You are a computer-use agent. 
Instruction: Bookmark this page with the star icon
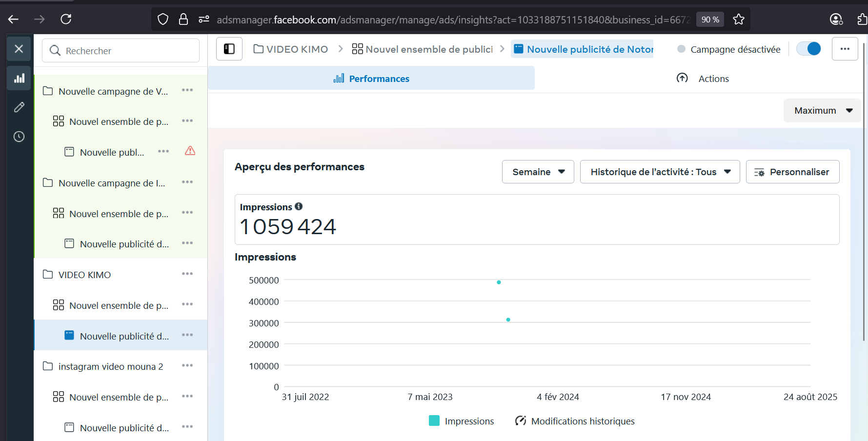tap(738, 20)
